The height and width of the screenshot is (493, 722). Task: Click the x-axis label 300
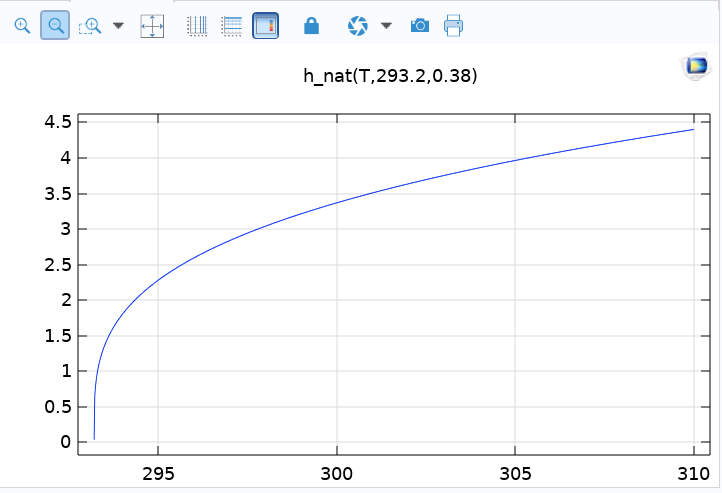pyautogui.click(x=337, y=474)
